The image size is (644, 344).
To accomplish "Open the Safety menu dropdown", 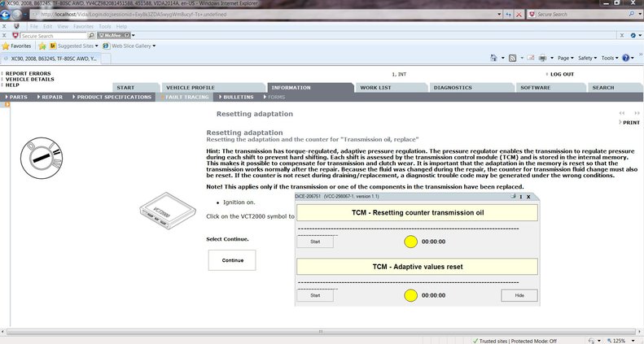I will point(587,59).
